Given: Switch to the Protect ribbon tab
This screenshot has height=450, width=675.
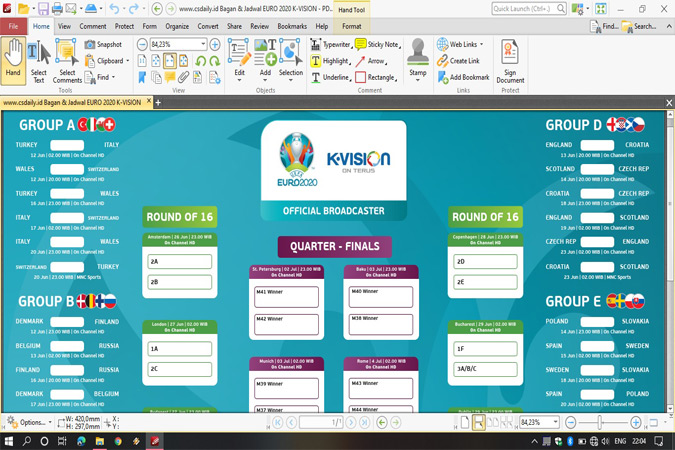Looking at the screenshot, I should [124, 26].
